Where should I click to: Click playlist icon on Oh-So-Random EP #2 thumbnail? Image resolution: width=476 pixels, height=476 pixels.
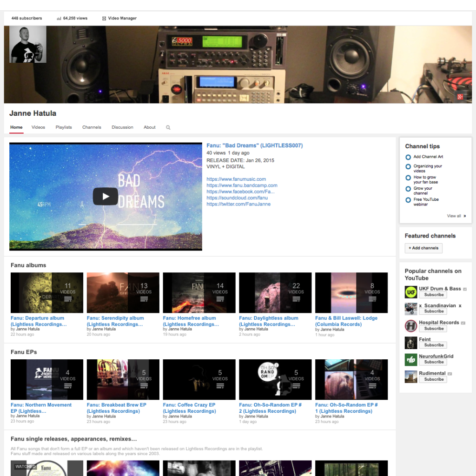point(296,386)
